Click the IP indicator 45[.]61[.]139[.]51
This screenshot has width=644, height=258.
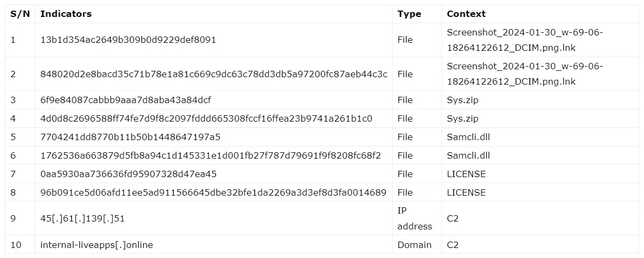(82, 218)
